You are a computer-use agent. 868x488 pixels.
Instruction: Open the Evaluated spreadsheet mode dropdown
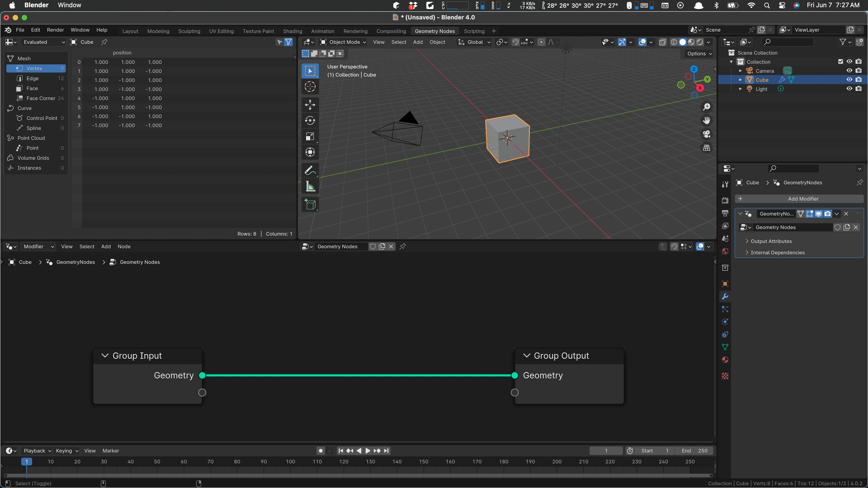(x=43, y=42)
